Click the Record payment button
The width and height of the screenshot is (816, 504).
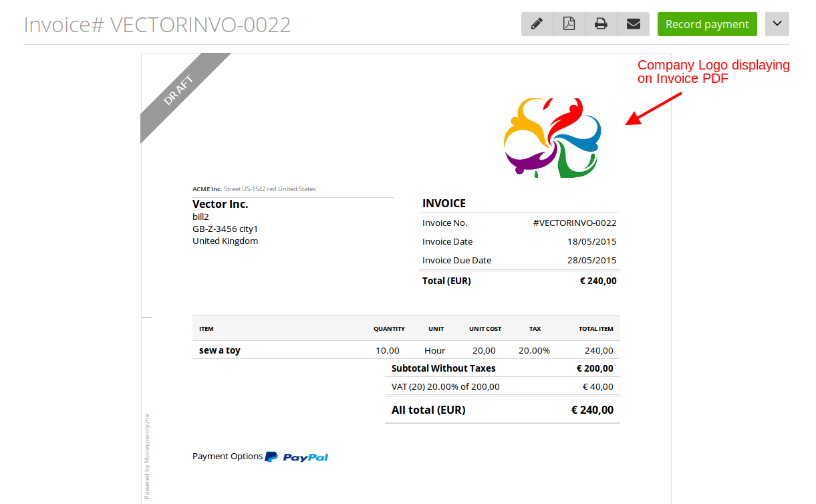707,24
